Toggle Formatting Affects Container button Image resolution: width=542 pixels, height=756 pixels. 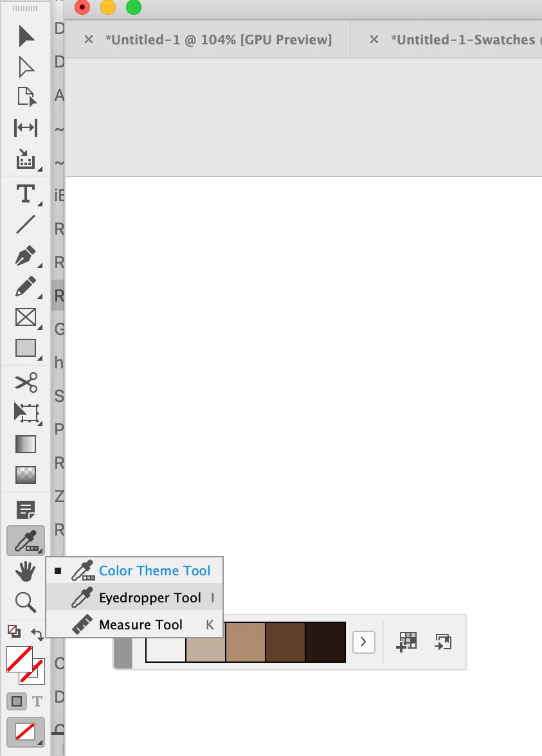[x=17, y=701]
